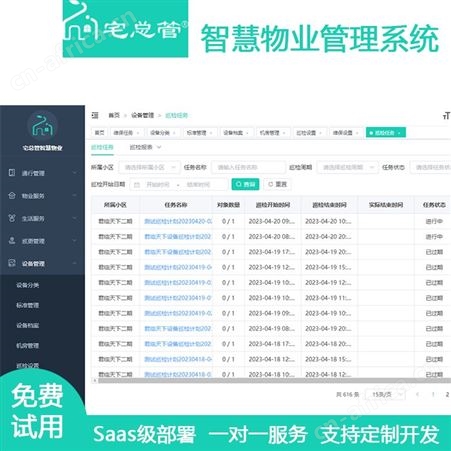The width and height of the screenshot is (451, 451).
Task: Select the underlined 巡检任务 sub-tab
Action: [102, 147]
